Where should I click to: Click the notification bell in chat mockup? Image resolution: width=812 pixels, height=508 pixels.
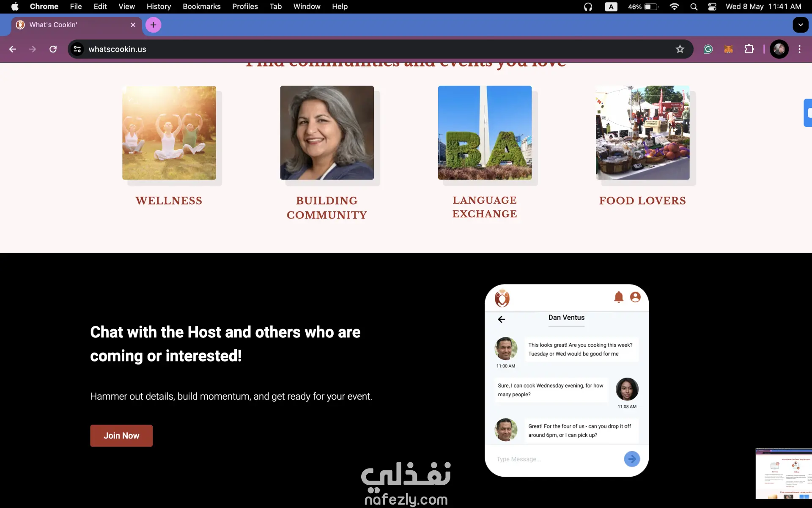(618, 297)
